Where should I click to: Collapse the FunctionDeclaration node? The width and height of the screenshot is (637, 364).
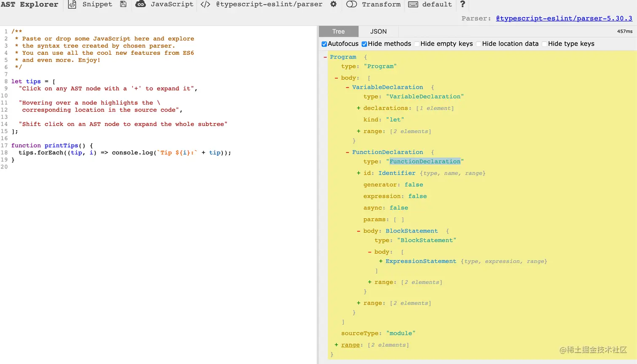(348, 152)
